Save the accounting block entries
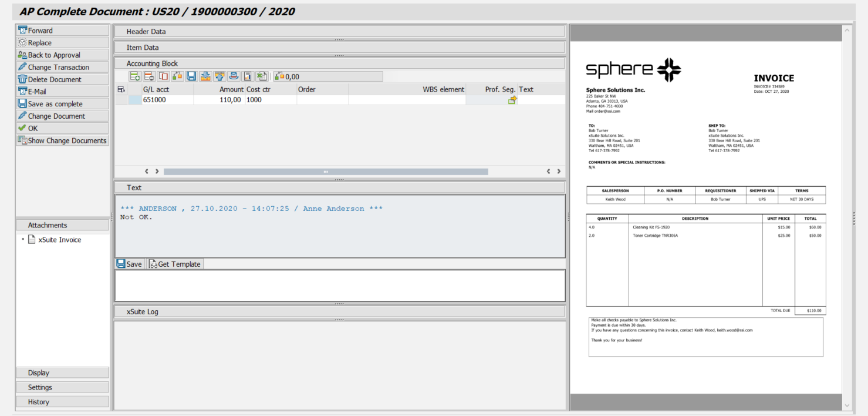The height and width of the screenshot is (416, 868). 191,76
